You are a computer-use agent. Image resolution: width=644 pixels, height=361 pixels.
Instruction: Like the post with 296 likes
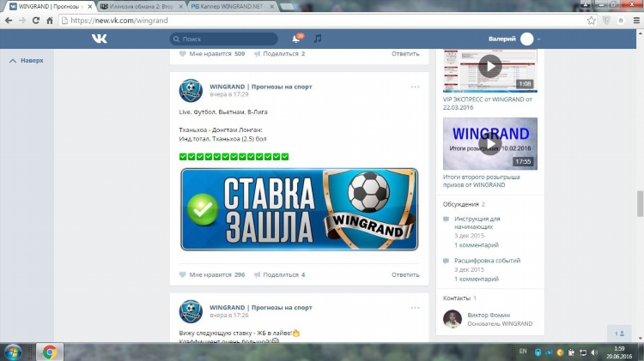click(x=183, y=275)
